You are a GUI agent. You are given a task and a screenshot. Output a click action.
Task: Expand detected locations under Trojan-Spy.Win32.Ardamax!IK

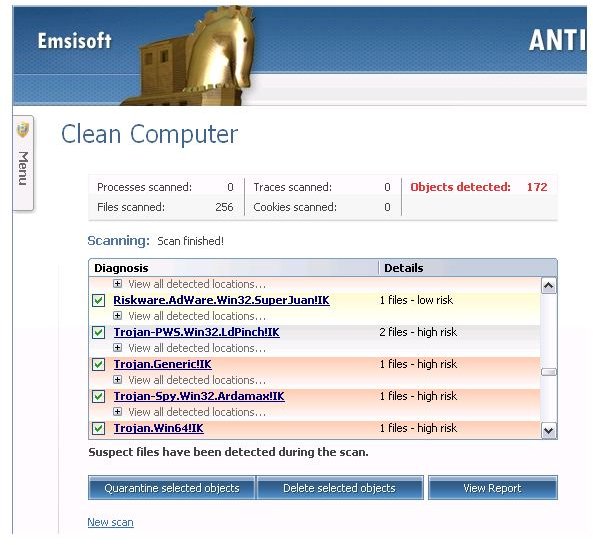point(118,412)
